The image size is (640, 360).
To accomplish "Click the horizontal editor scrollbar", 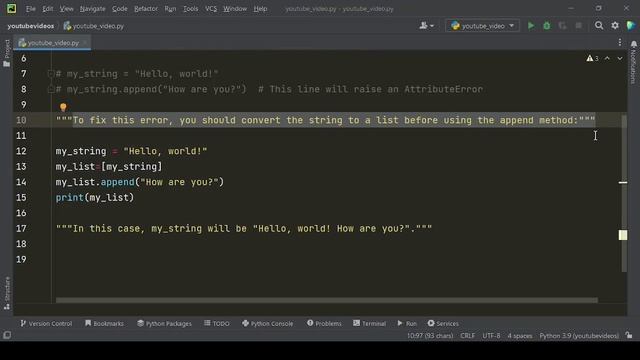I will click(327, 300).
